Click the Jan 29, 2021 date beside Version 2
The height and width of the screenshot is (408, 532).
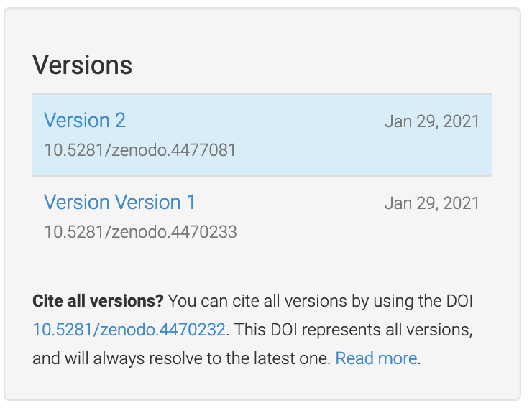[x=432, y=121]
